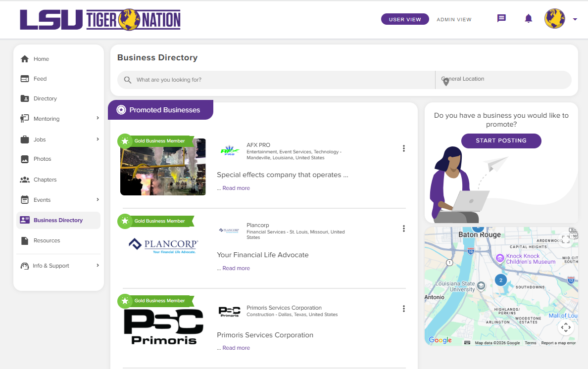588x369 pixels.
Task: Click the Directory folder icon
Action: 25,98
